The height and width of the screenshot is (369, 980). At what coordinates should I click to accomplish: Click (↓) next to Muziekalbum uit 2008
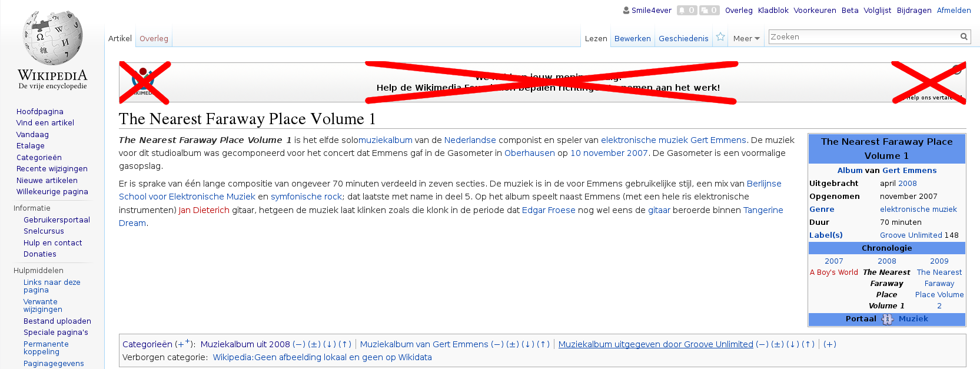tap(330, 344)
